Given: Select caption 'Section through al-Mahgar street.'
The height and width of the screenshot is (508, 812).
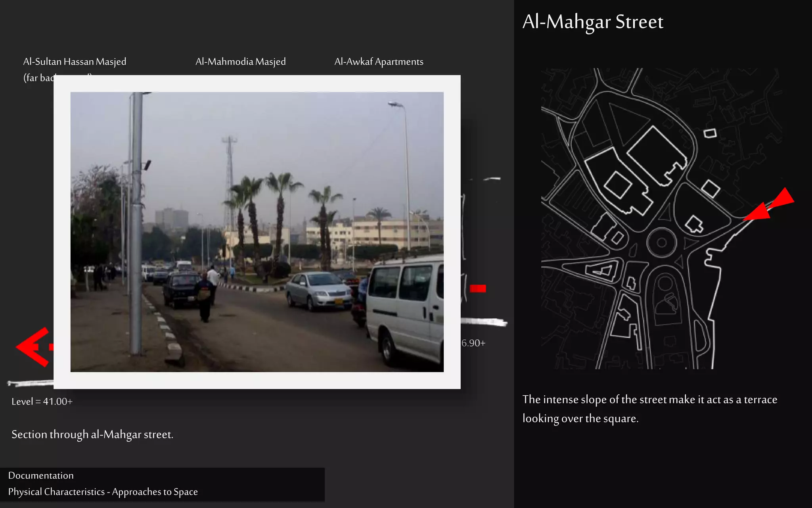Looking at the screenshot, I should pos(92,435).
